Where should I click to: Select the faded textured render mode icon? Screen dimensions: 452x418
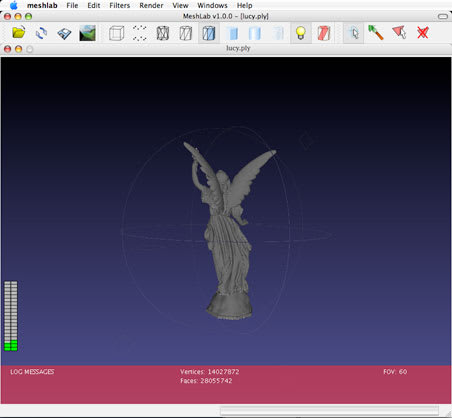278,33
